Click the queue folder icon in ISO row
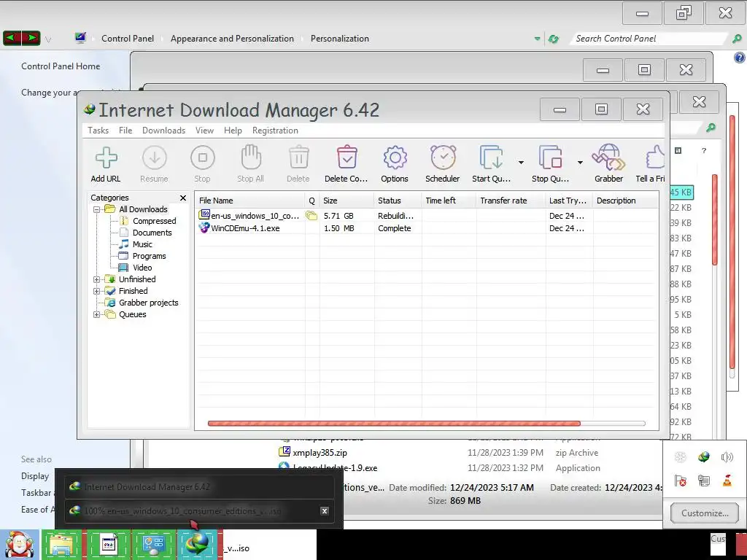747x560 pixels. click(x=311, y=216)
